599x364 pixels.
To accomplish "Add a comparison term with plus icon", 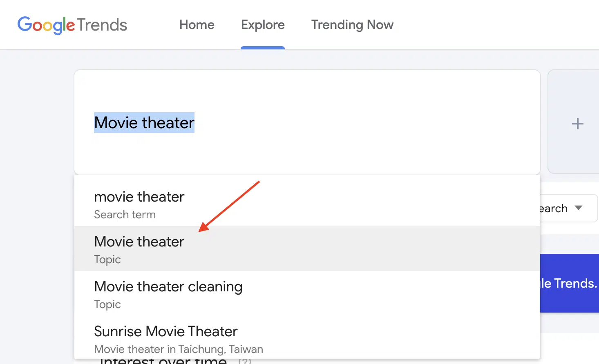I will (x=577, y=123).
